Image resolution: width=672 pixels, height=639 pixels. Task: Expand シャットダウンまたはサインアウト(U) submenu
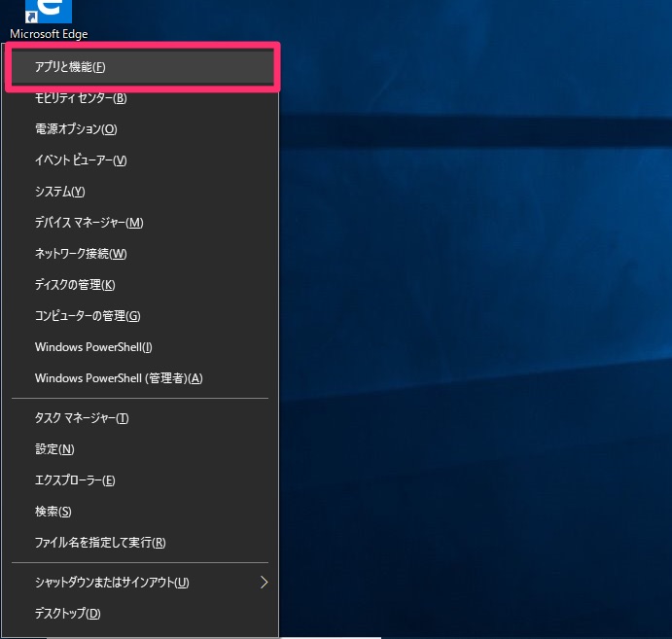click(x=140, y=583)
